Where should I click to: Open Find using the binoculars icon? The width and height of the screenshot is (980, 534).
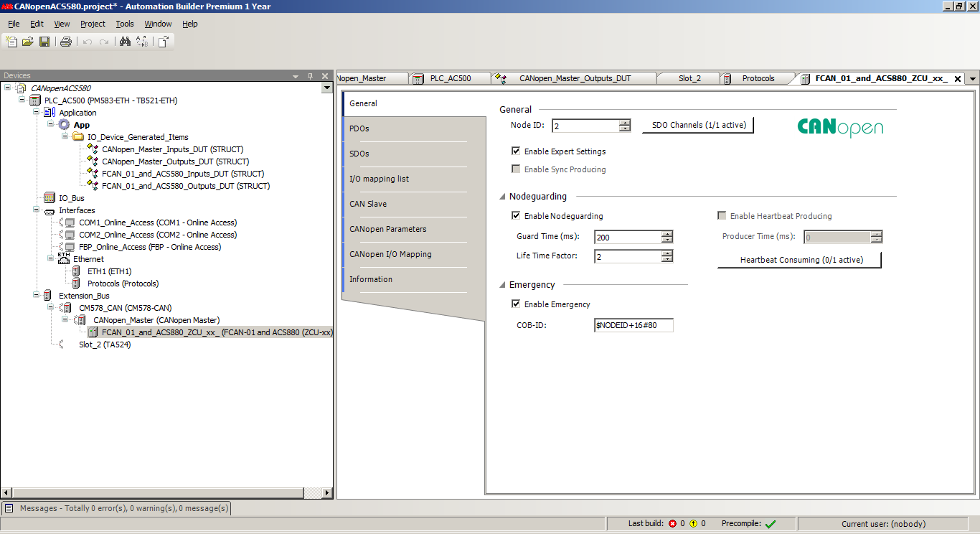[125, 42]
